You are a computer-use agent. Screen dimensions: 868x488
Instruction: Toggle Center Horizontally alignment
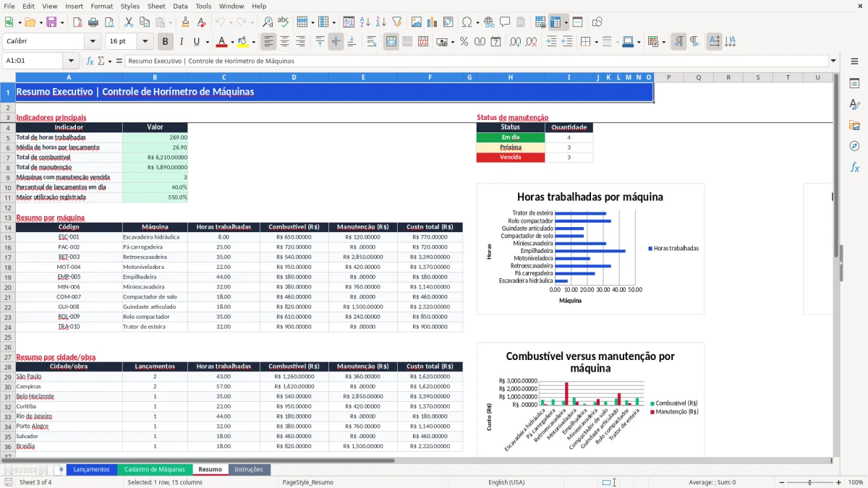[x=284, y=42]
